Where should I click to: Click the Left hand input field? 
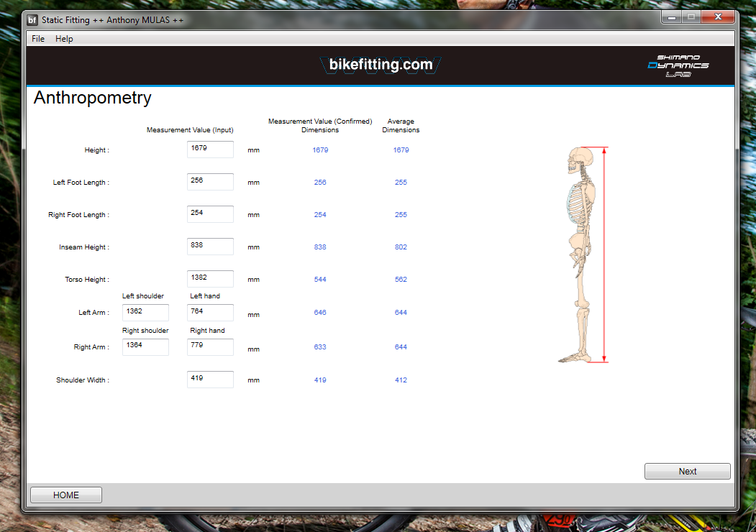pos(210,312)
